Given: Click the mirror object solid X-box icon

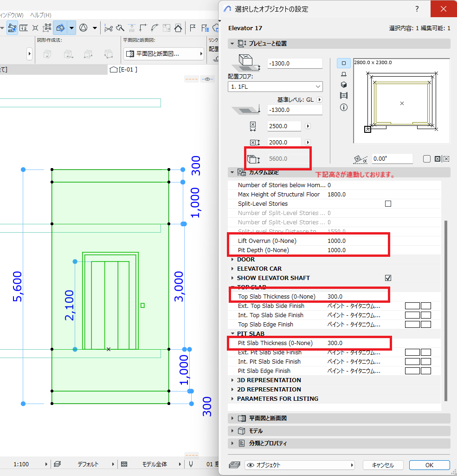Looking at the screenshot, I should click(x=438, y=159).
